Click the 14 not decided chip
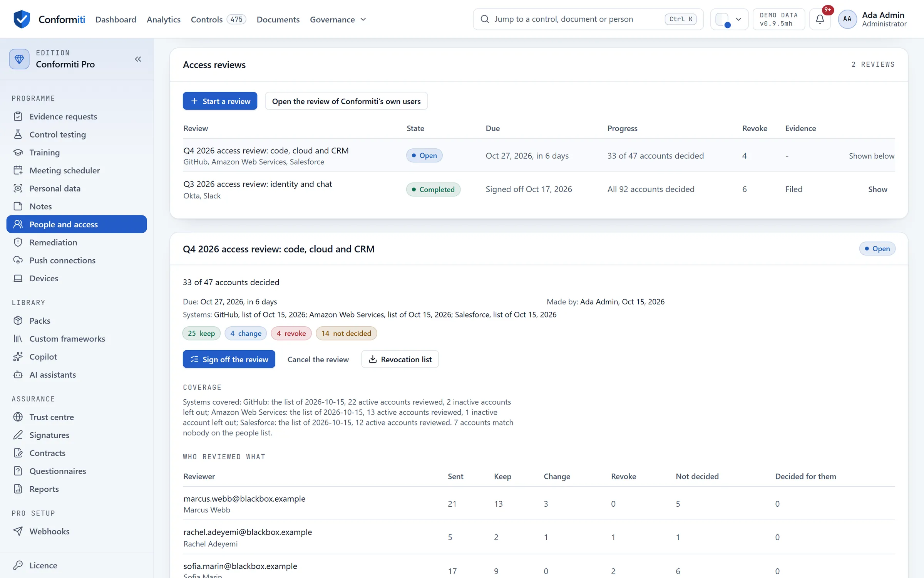The image size is (924, 578). [346, 333]
